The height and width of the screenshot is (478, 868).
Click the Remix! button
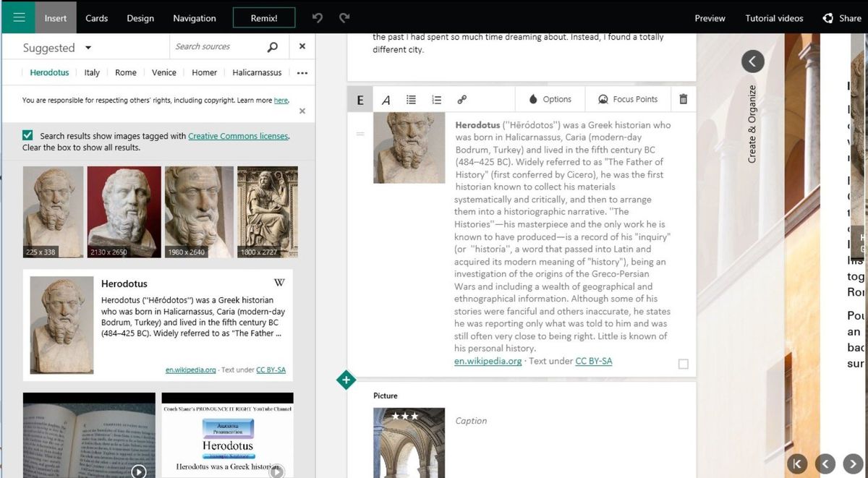(x=263, y=17)
